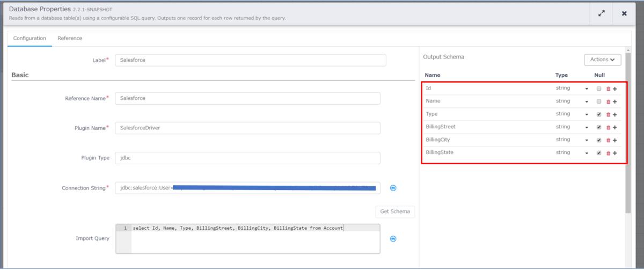Expand the properties dialog to full screen
Viewport: 644px width, 270px height.
pos(602,13)
